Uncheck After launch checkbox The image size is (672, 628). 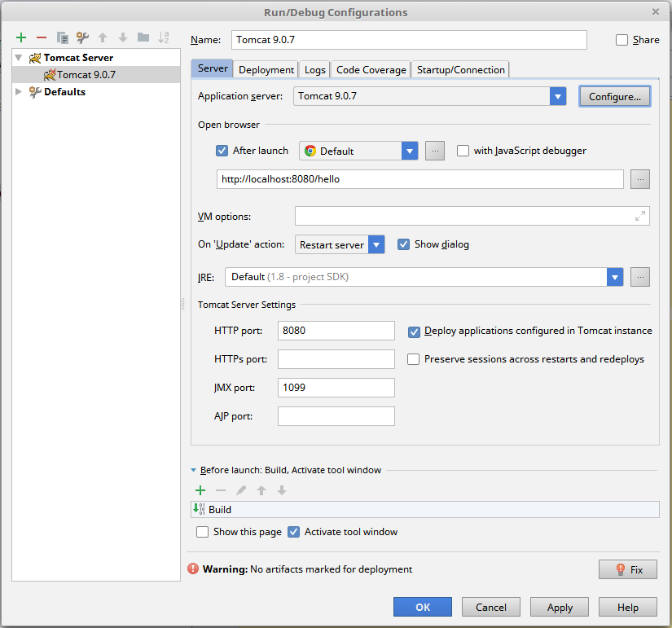point(222,151)
